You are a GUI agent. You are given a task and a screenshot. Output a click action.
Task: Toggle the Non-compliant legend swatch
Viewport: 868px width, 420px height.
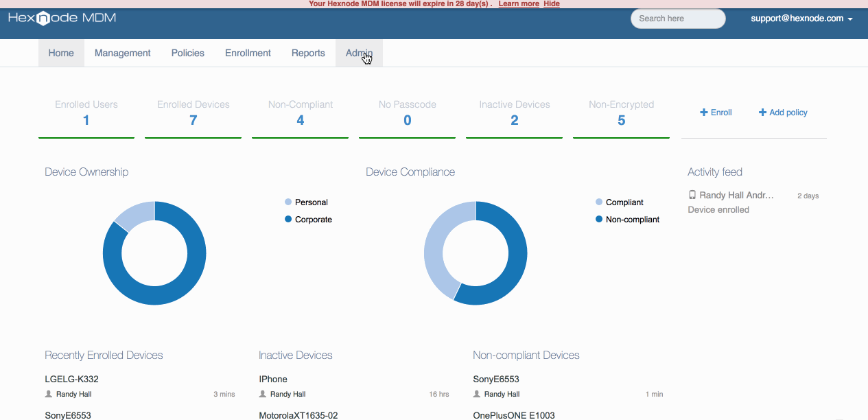(x=599, y=220)
